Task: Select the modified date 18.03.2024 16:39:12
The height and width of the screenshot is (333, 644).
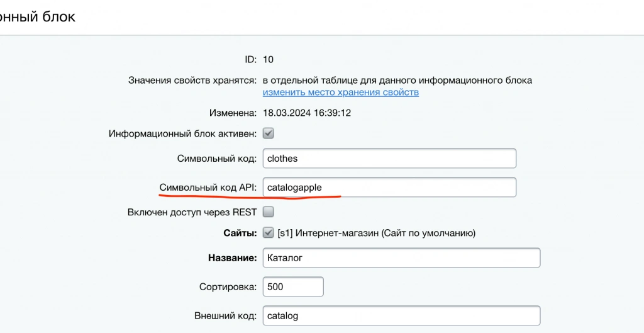Action: click(307, 113)
